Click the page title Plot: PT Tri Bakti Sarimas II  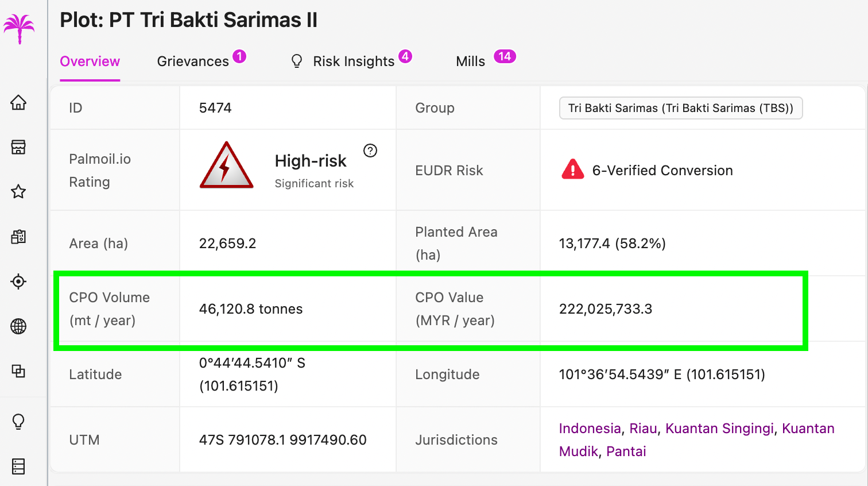(189, 20)
